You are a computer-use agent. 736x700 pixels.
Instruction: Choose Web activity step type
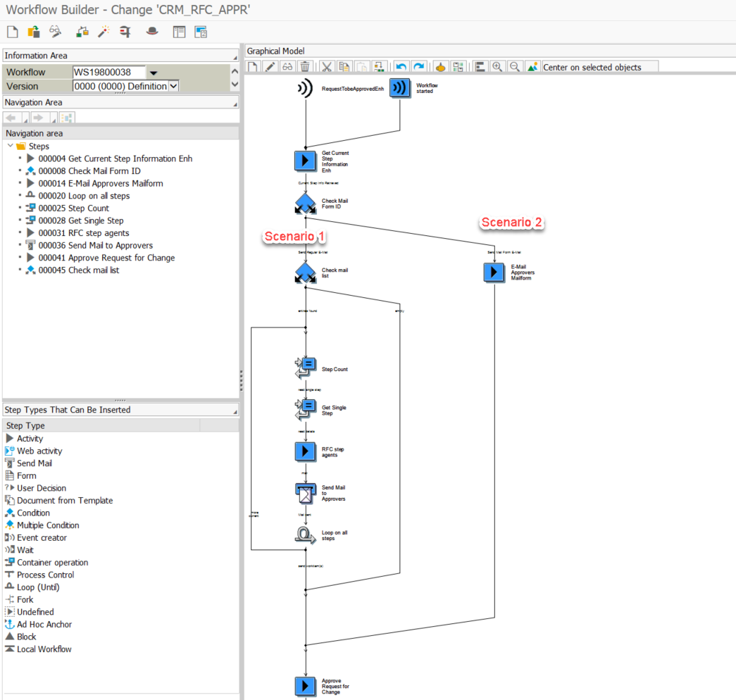coord(39,451)
